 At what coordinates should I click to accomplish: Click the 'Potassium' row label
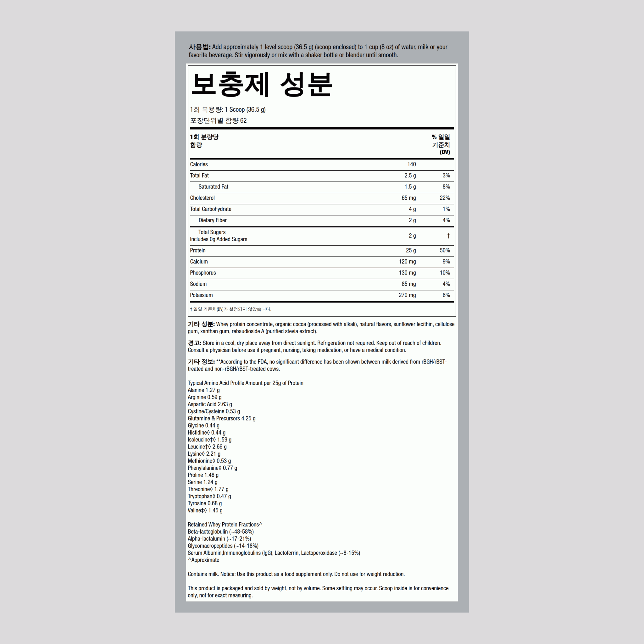coord(201,295)
